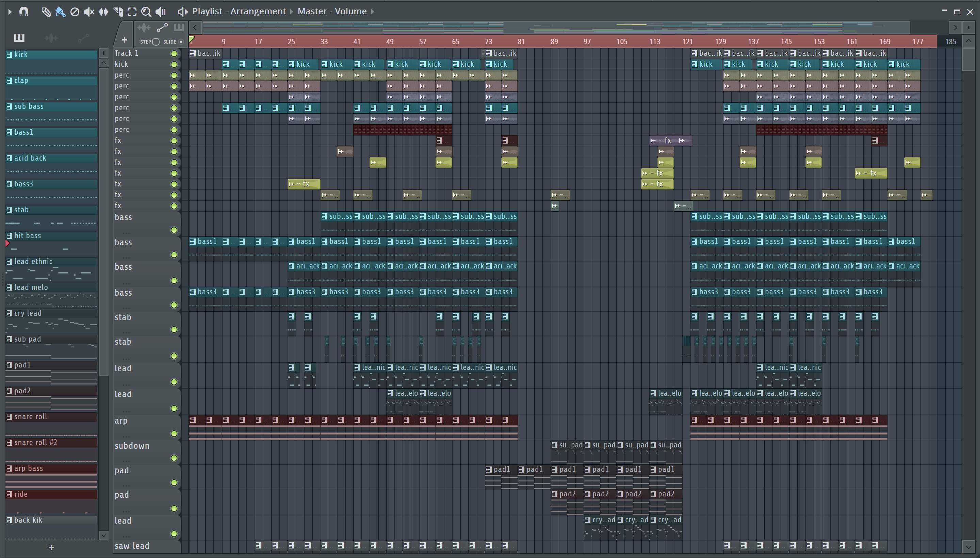The height and width of the screenshot is (558, 980).
Task: Click 'cry lead' pattern icon in picker
Action: point(10,313)
